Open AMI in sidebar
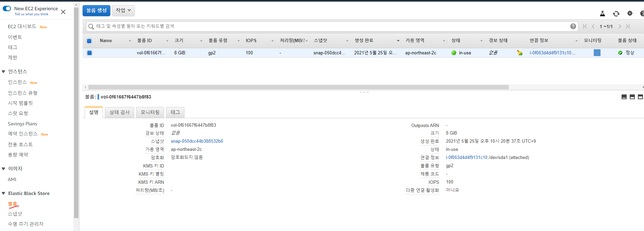 pos(12,179)
